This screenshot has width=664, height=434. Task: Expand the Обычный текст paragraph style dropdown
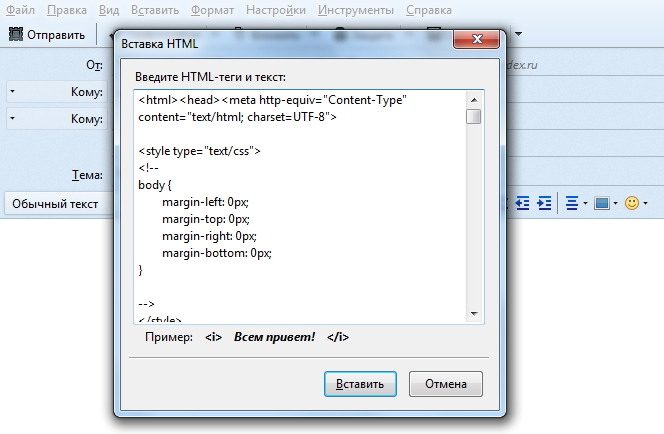tap(55, 203)
